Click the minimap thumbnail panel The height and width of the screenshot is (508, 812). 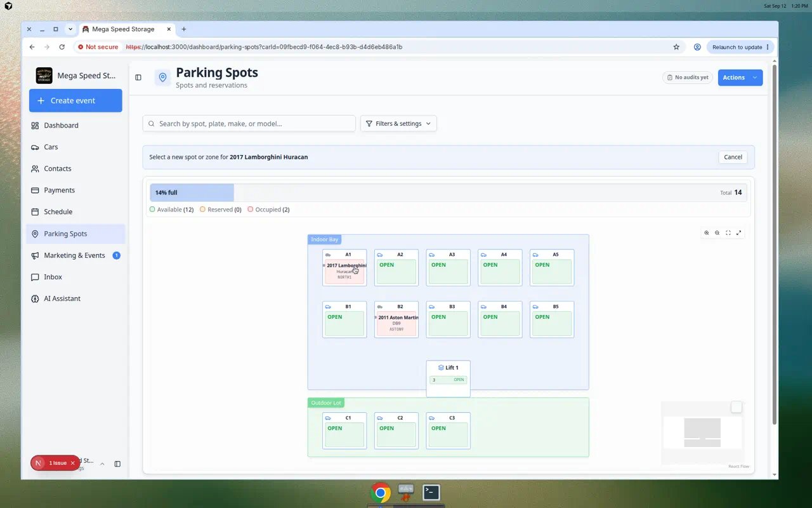click(702, 432)
